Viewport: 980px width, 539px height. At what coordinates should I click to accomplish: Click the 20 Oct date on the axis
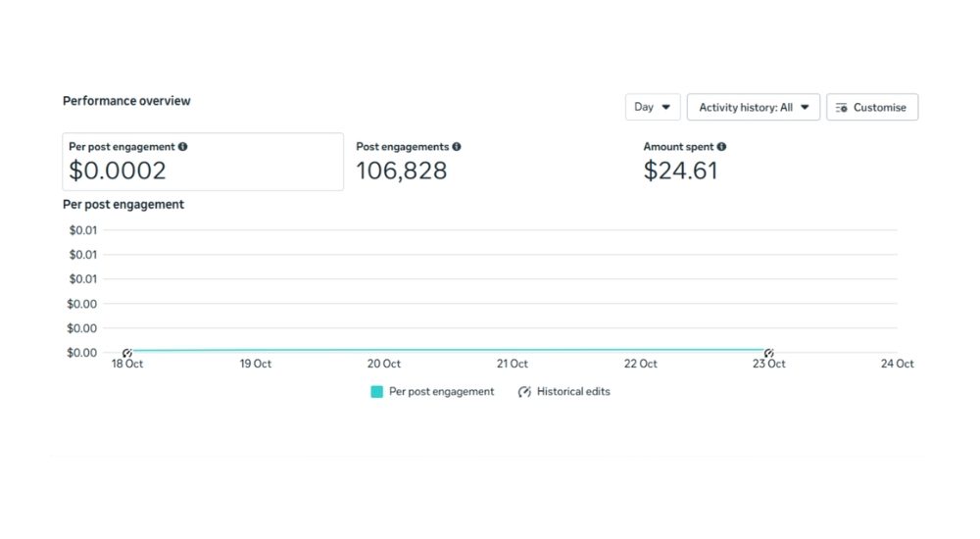[384, 364]
